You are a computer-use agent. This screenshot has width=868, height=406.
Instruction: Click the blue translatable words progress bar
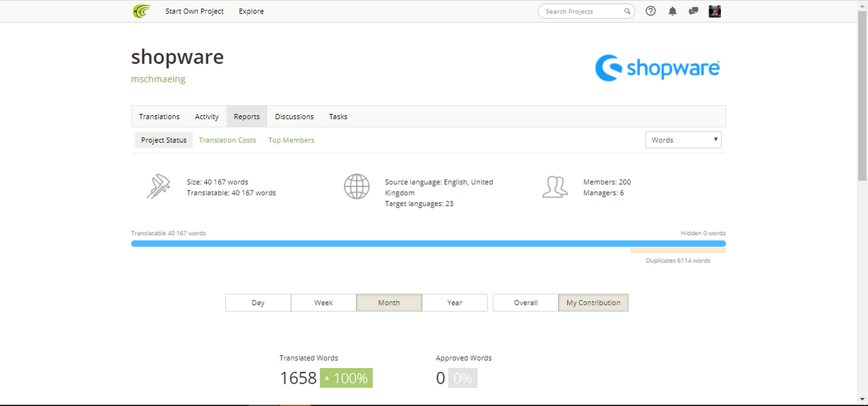(x=429, y=243)
